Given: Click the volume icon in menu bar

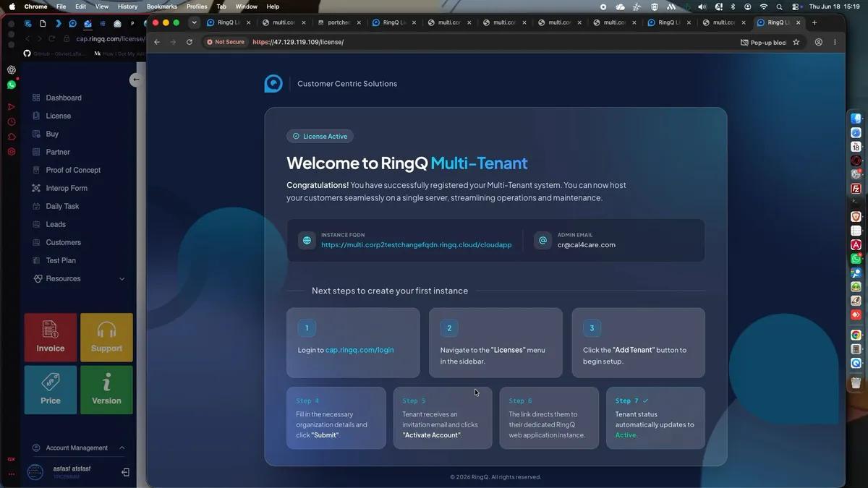Looking at the screenshot, I should click(x=702, y=7).
